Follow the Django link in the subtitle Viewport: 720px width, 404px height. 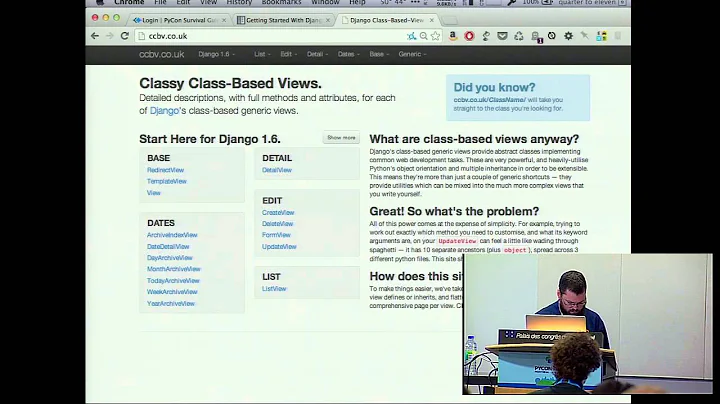tap(164, 111)
